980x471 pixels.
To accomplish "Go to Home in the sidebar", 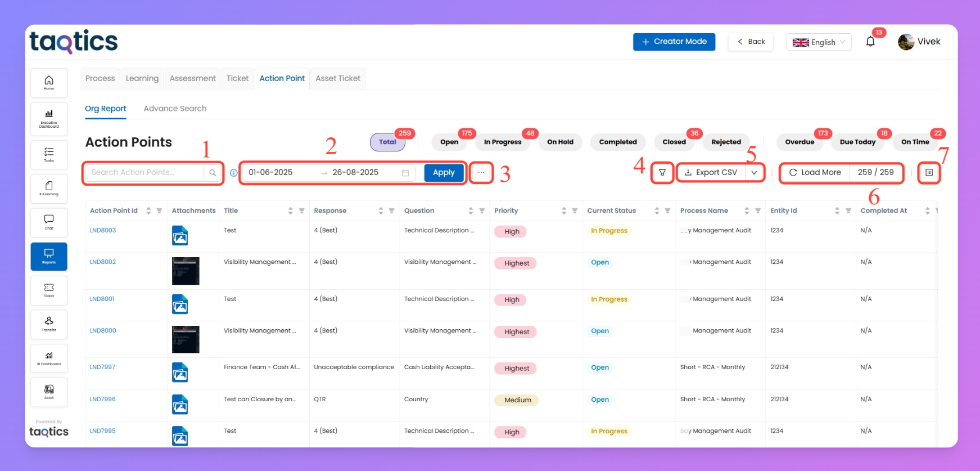I will pos(49,83).
